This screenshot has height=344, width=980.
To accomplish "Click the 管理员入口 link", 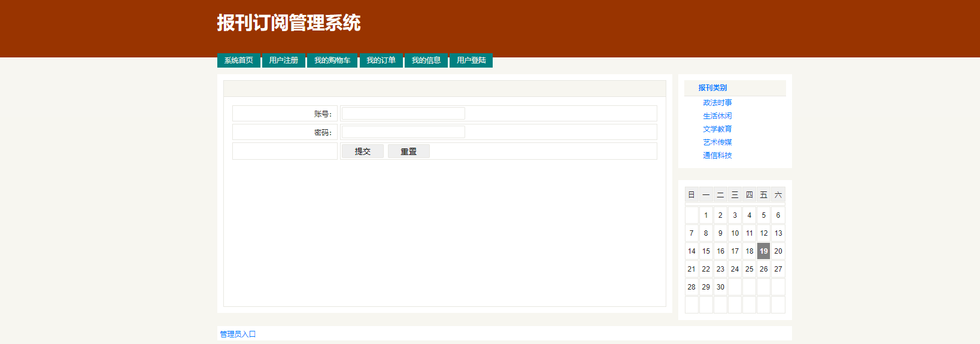I will [238, 334].
